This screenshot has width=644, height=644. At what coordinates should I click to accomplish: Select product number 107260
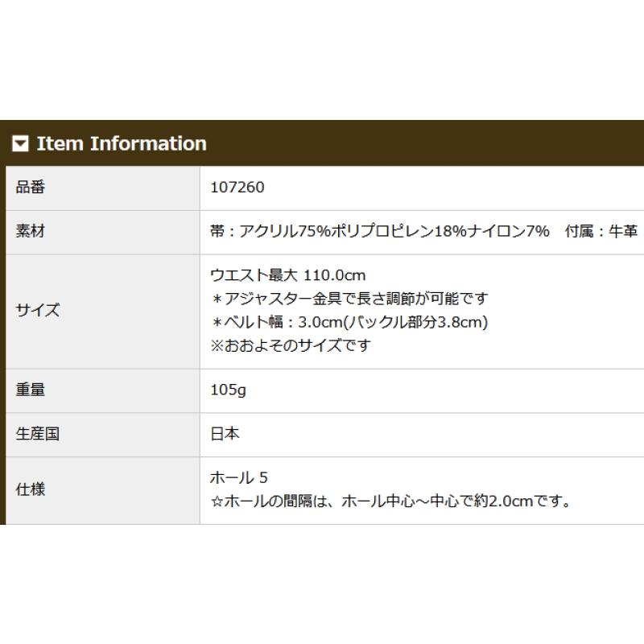point(237,188)
